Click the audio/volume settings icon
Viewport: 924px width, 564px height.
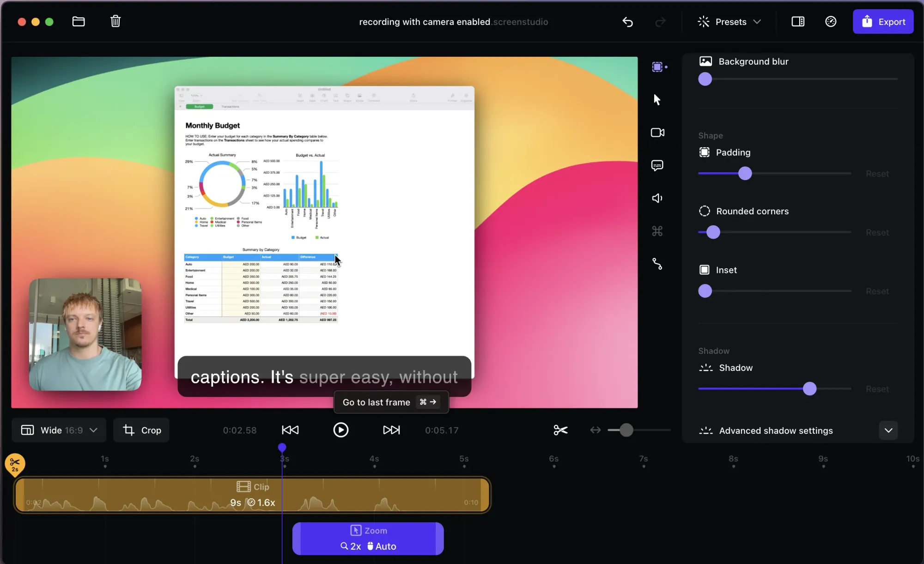point(657,198)
